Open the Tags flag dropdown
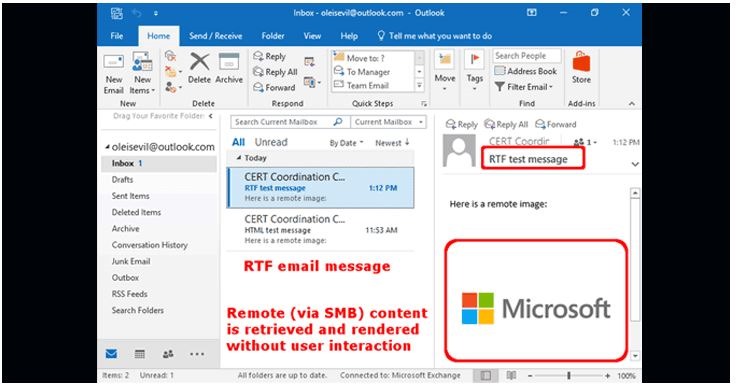 pyautogui.click(x=475, y=72)
